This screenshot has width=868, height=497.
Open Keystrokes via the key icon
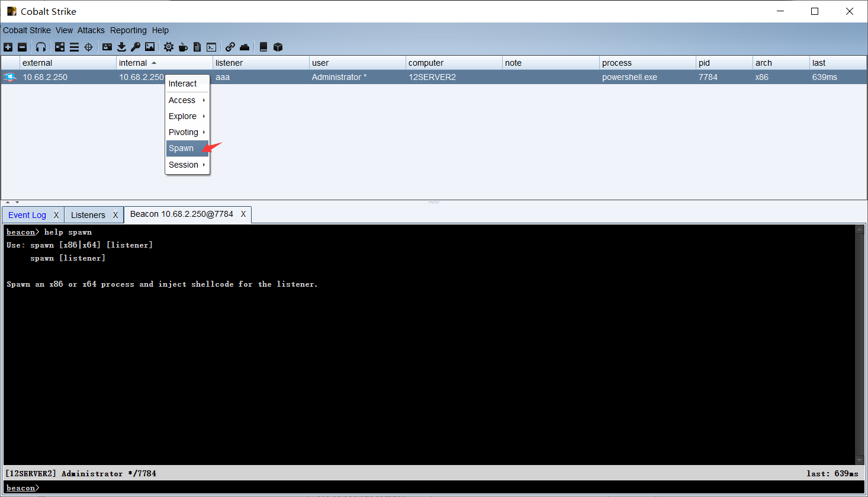click(x=136, y=47)
